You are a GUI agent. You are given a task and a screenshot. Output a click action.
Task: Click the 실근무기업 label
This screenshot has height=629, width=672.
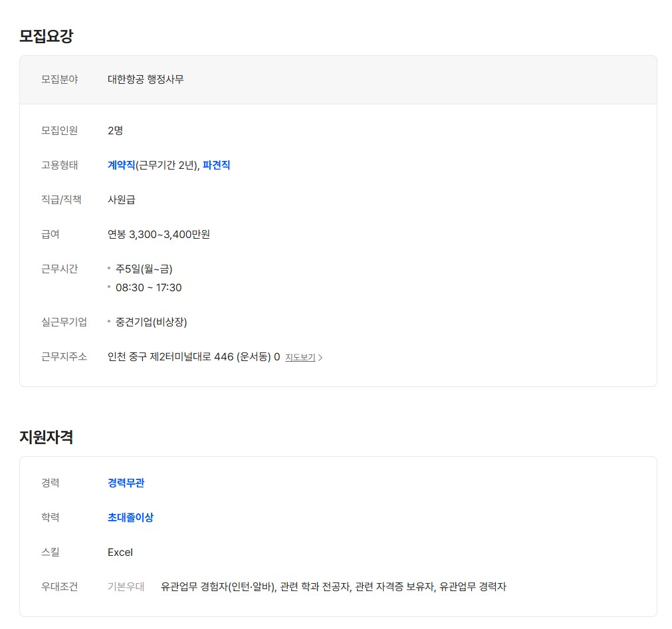(x=64, y=322)
